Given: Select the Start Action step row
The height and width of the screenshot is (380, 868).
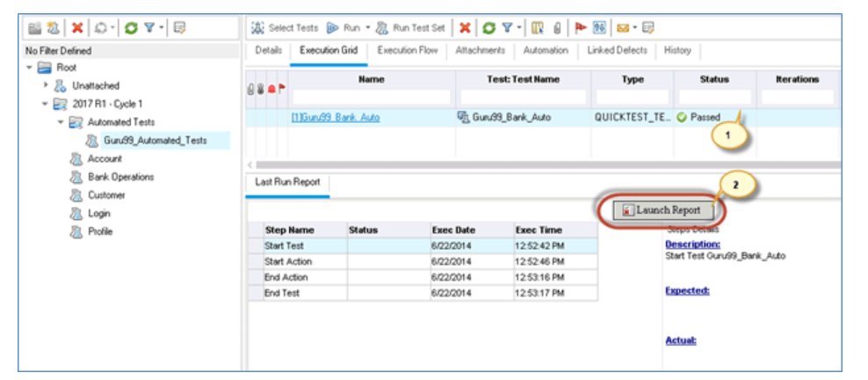Looking at the screenshot, I should pos(423,261).
